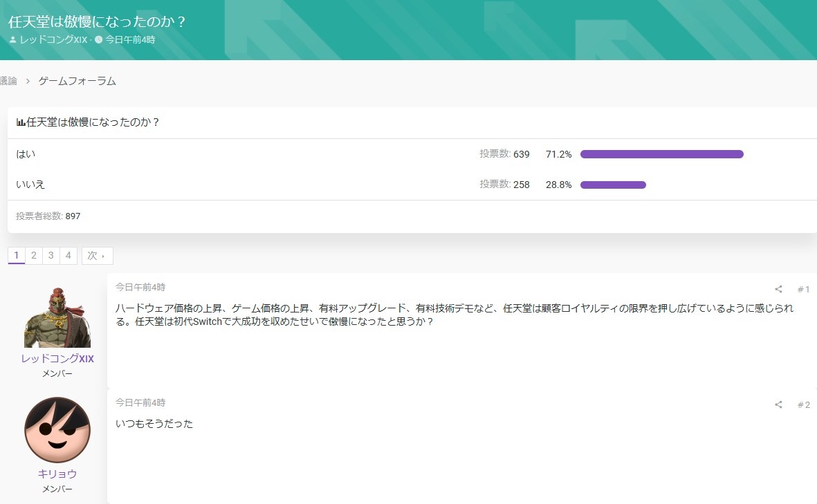This screenshot has width=817, height=504.
Task: Open レッドコングXIX's avatar image
Action: 57,317
